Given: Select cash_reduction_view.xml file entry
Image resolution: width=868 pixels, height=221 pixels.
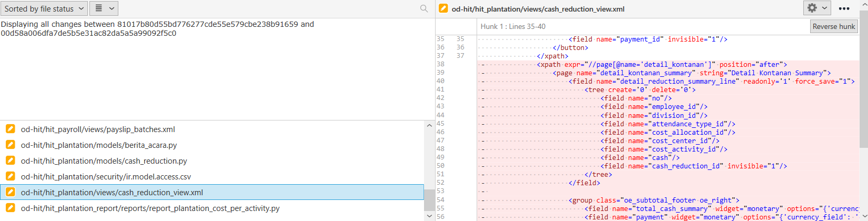Looking at the screenshot, I should tap(112, 192).
